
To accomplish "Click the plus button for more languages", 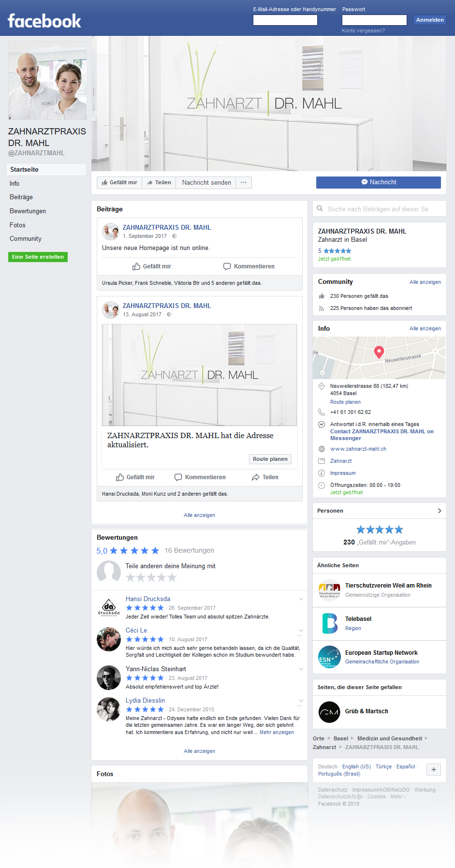I will point(434,770).
